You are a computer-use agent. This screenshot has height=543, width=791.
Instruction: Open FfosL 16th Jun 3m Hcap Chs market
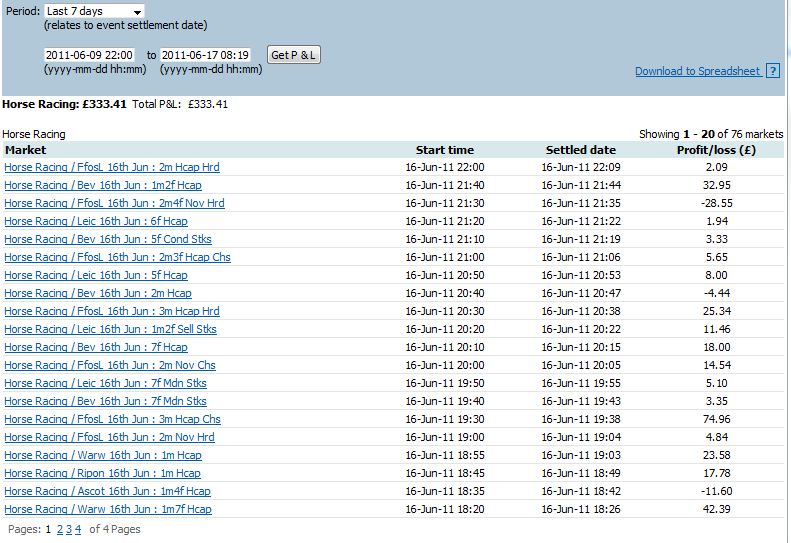[112, 419]
